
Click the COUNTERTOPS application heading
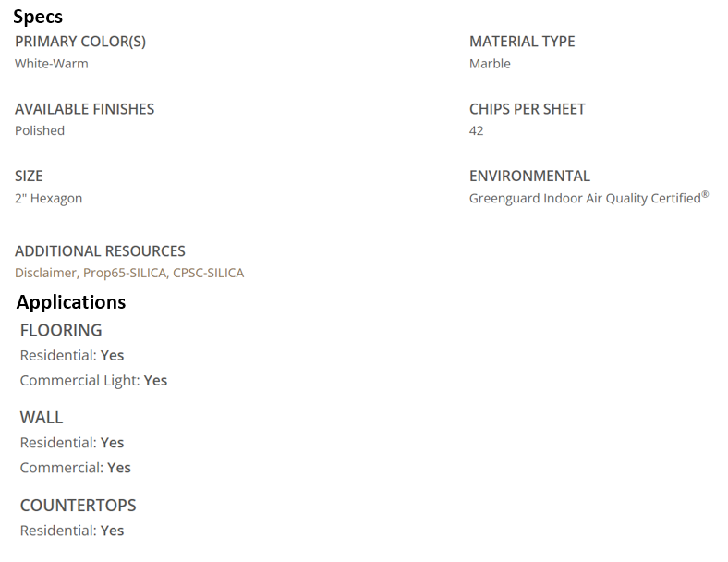(78, 505)
